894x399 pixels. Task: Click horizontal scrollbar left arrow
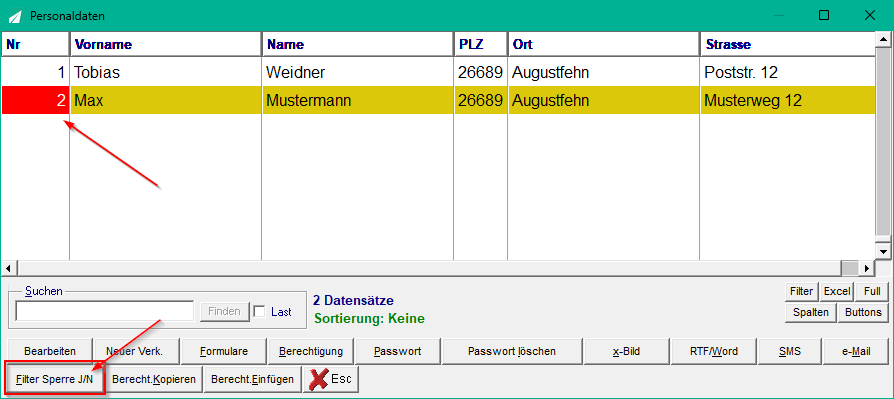click(x=9, y=267)
